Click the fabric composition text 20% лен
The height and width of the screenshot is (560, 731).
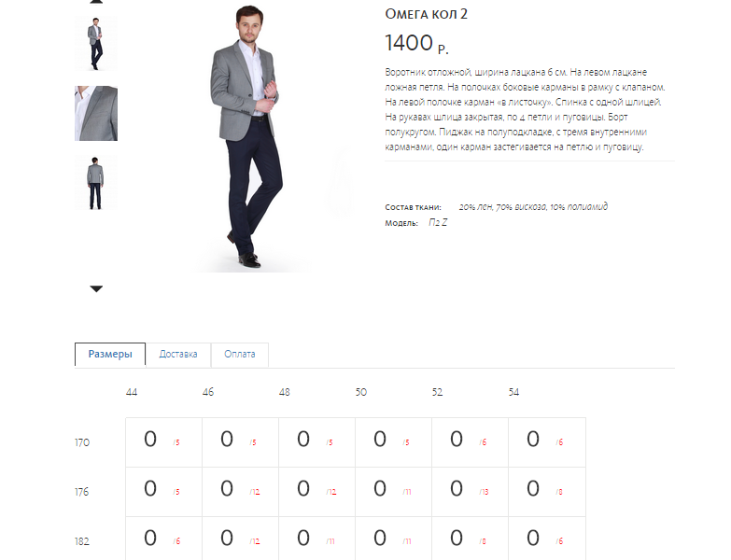[x=533, y=206]
